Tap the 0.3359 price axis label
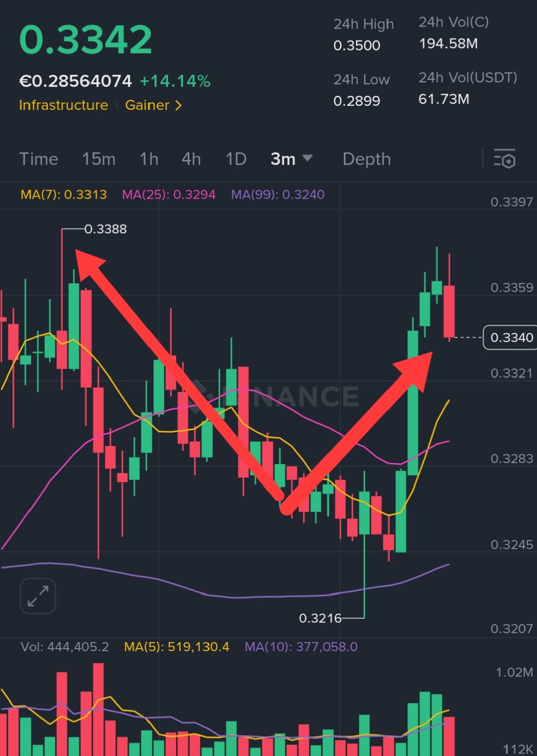Image resolution: width=537 pixels, height=756 pixels. pyautogui.click(x=511, y=287)
